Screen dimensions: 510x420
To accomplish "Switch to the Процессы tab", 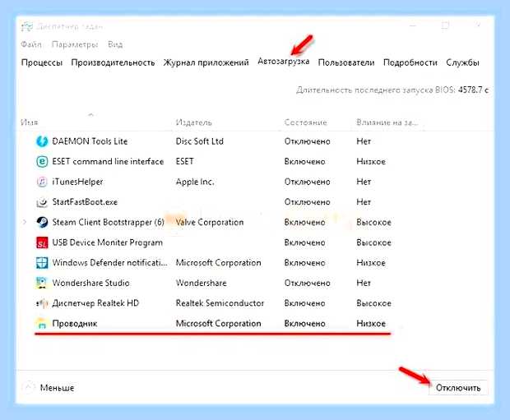I will point(42,62).
